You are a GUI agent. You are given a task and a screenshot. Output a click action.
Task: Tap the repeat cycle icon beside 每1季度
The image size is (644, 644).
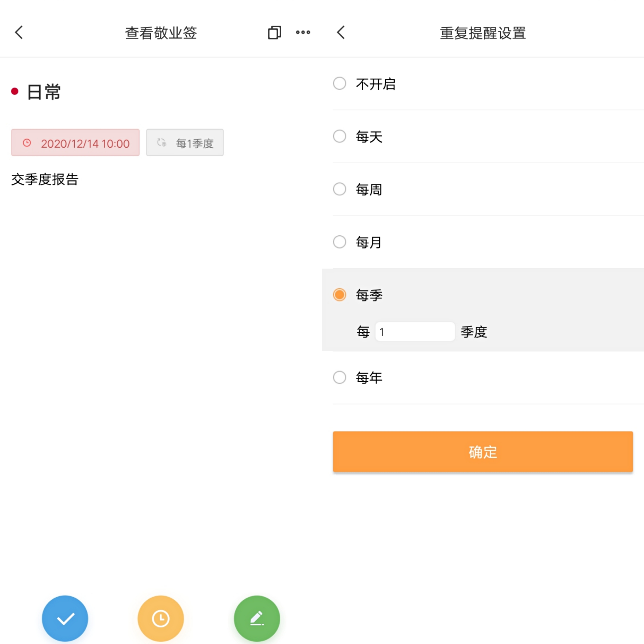click(162, 143)
